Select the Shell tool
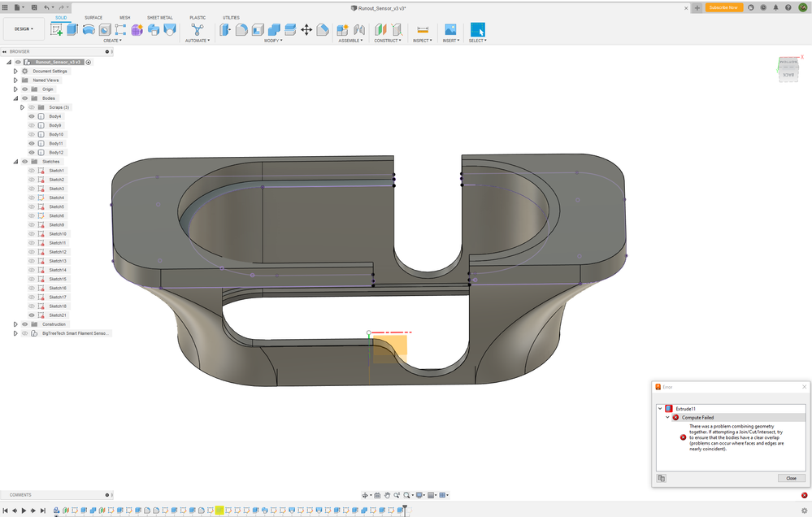This screenshot has height=517, width=812. pyautogui.click(x=258, y=29)
